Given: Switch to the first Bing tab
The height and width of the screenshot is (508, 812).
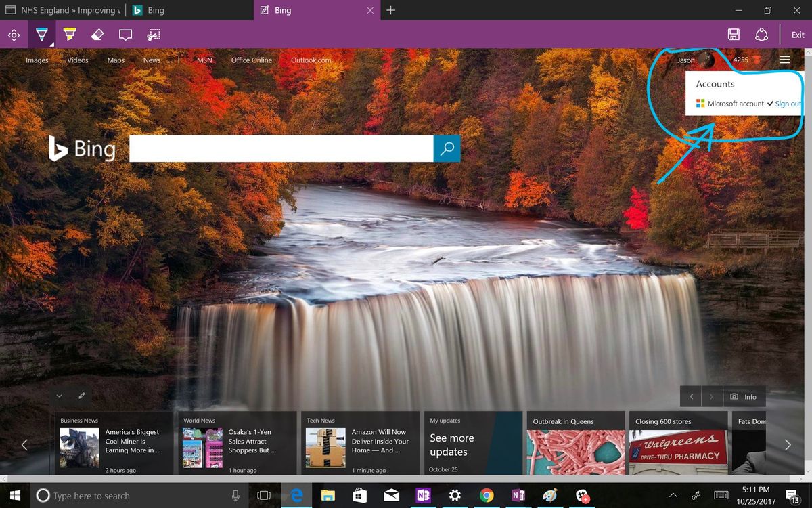Looking at the screenshot, I should coord(189,10).
